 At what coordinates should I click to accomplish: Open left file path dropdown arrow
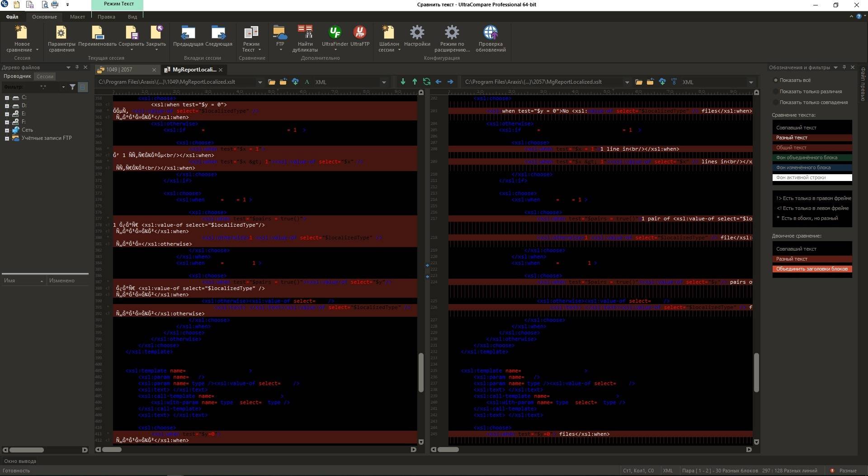[x=260, y=82]
